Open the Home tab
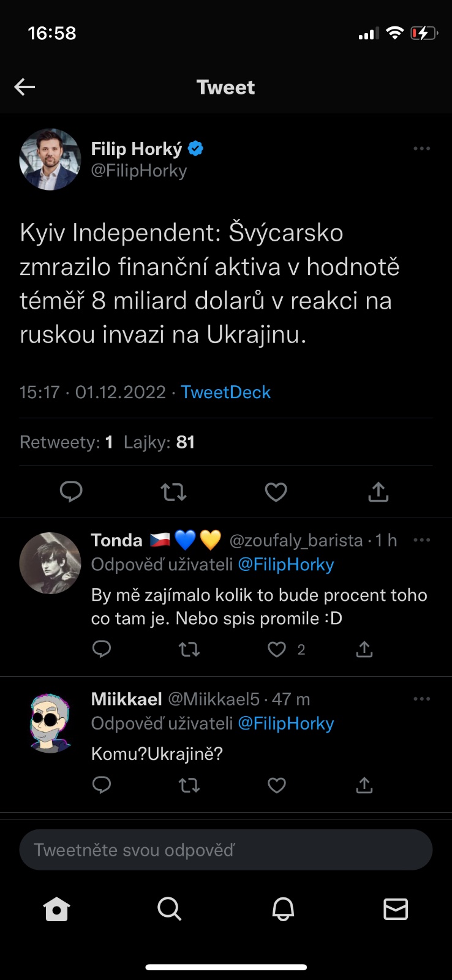The width and height of the screenshot is (452, 980). click(57, 910)
